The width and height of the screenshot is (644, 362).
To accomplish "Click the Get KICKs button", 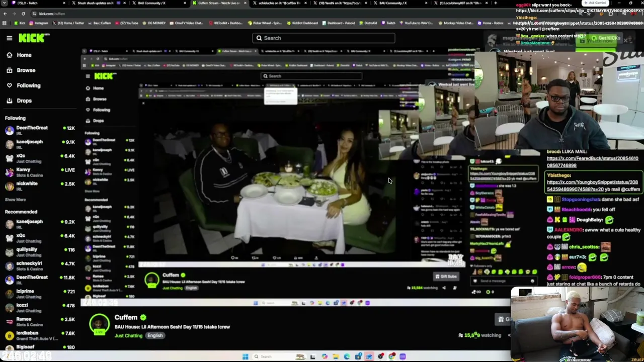I will [606, 38].
